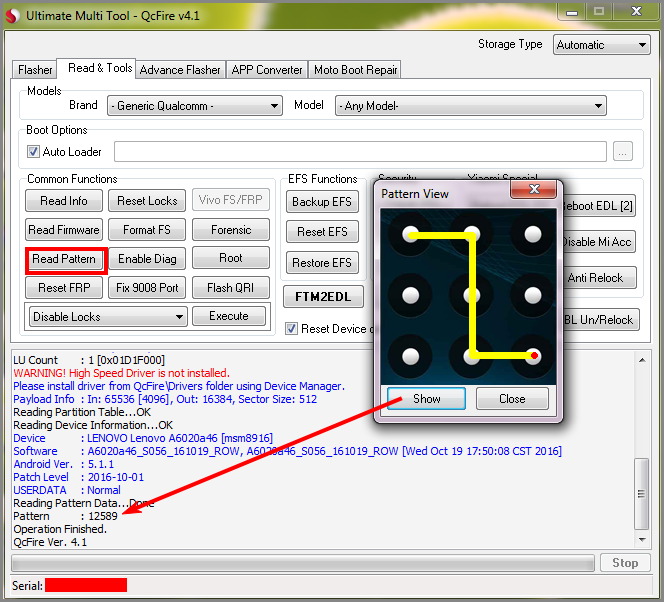Screen dimensions: 664x602
Task: Click the Reboot EDL [2] button
Action: click(x=599, y=206)
